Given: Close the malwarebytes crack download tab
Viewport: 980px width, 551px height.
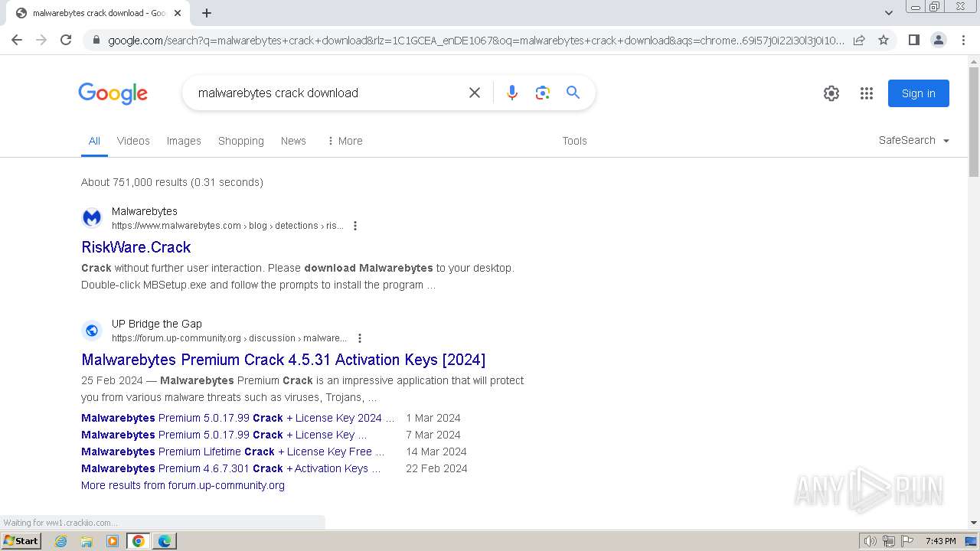Looking at the screenshot, I should click(178, 13).
